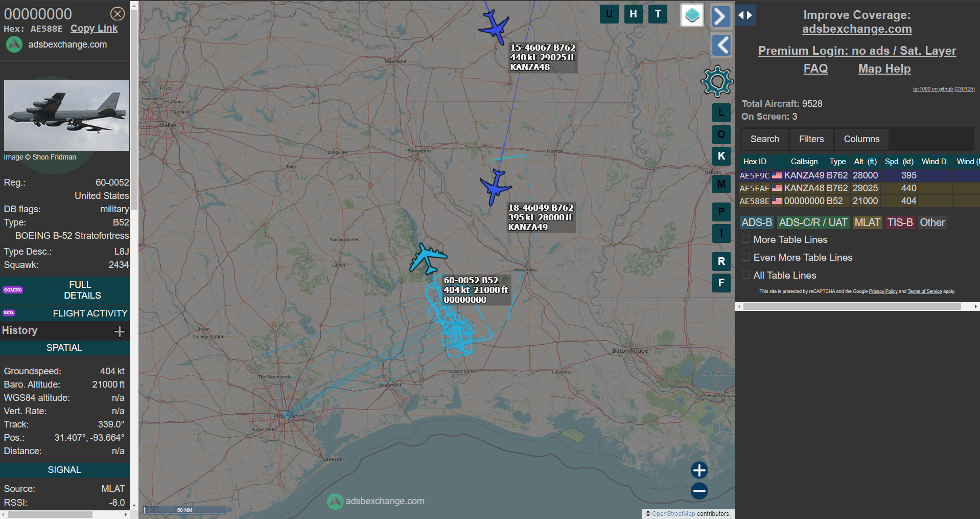Click the U map toggle button
980x519 pixels.
point(609,14)
